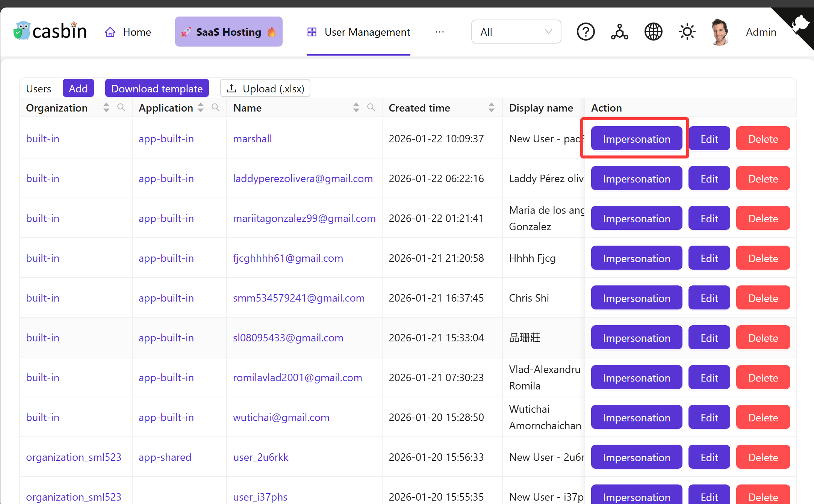Toggle sort on Name column arrows
814x504 pixels.
[x=356, y=108]
